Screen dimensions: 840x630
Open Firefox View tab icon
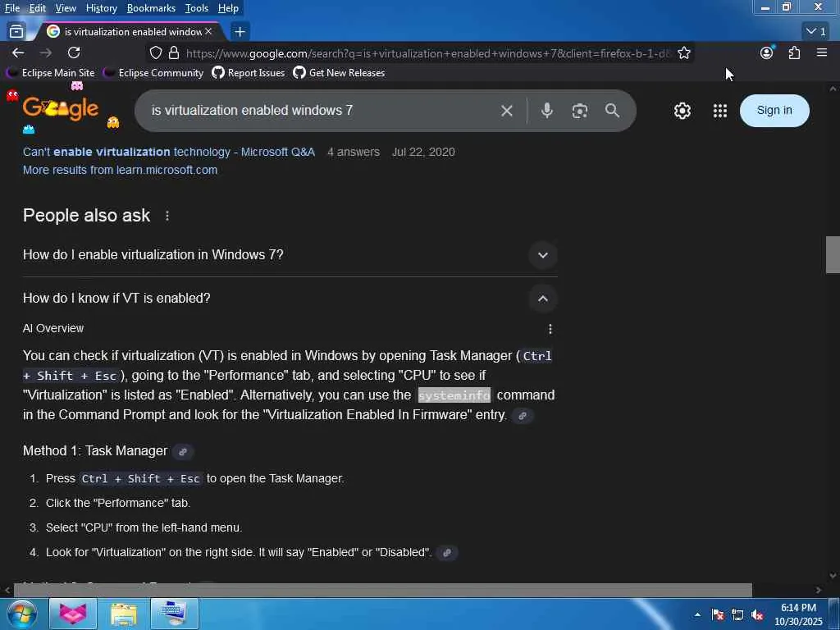(x=16, y=32)
